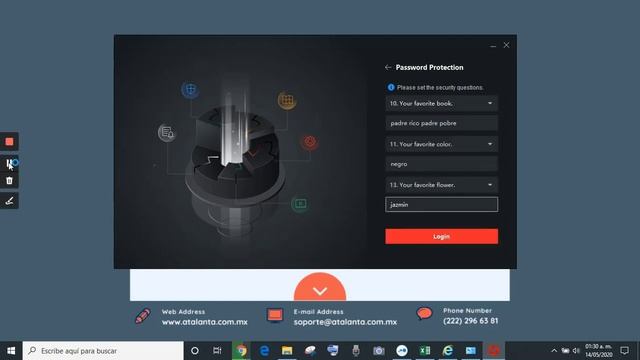This screenshot has height=360, width=640.
Task: Open Cortana from the taskbar circle icon
Action: pyautogui.click(x=195, y=351)
